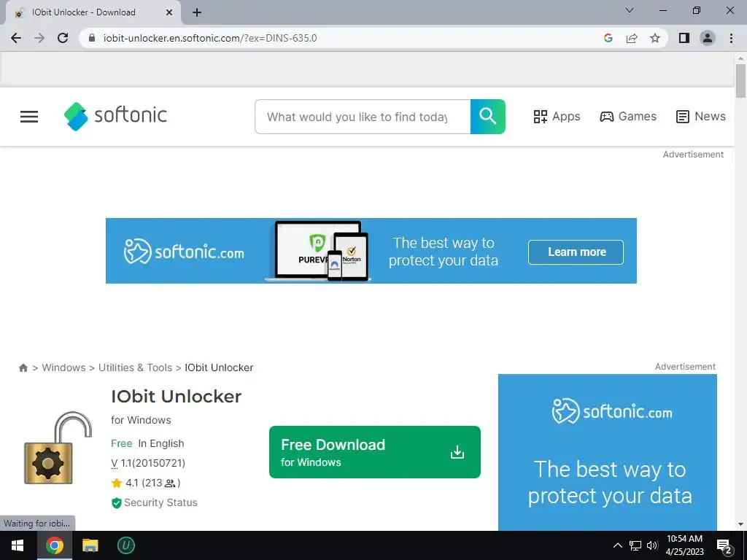Open the Google search icon in address bar
Image resolution: width=747 pixels, height=560 pixels.
pyautogui.click(x=608, y=38)
